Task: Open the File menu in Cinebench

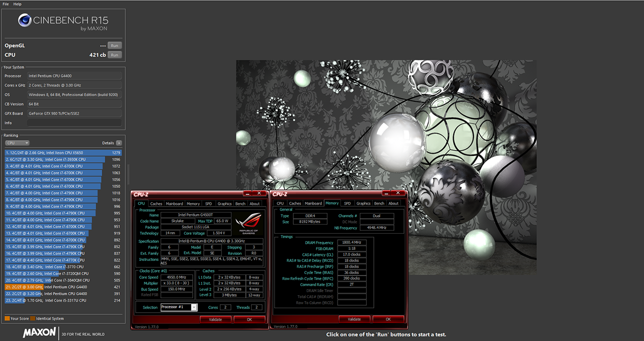Action: pos(6,4)
